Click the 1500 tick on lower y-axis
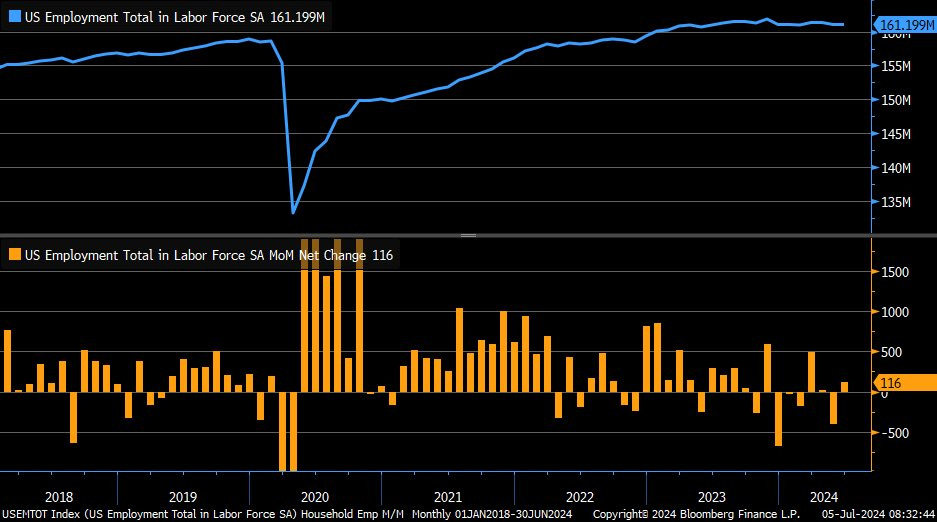Screen dimensions: 937x522 [x=894, y=272]
